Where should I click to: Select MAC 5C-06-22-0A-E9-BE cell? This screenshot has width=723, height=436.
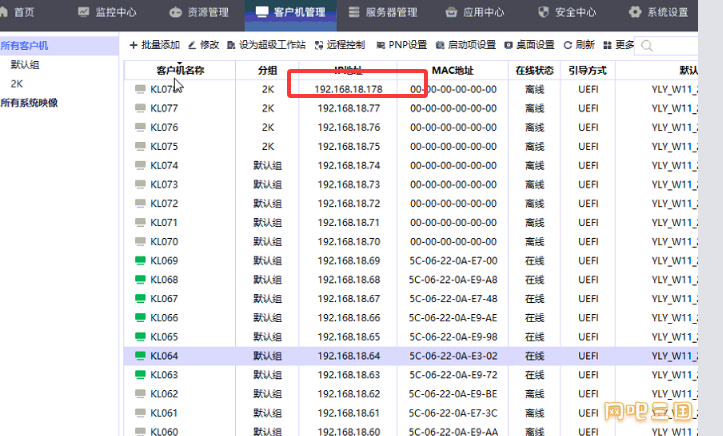pos(453,394)
